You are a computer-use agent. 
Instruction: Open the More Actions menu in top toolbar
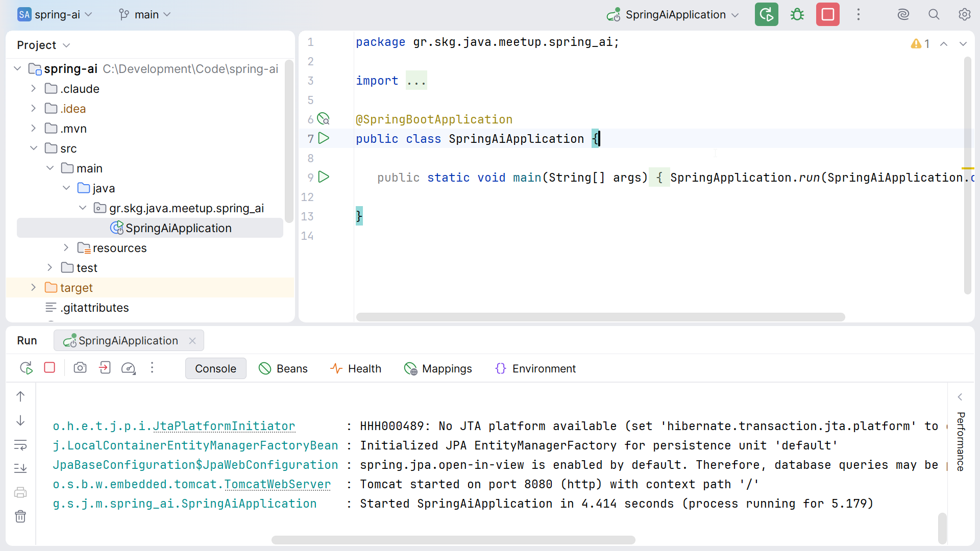pyautogui.click(x=859, y=14)
